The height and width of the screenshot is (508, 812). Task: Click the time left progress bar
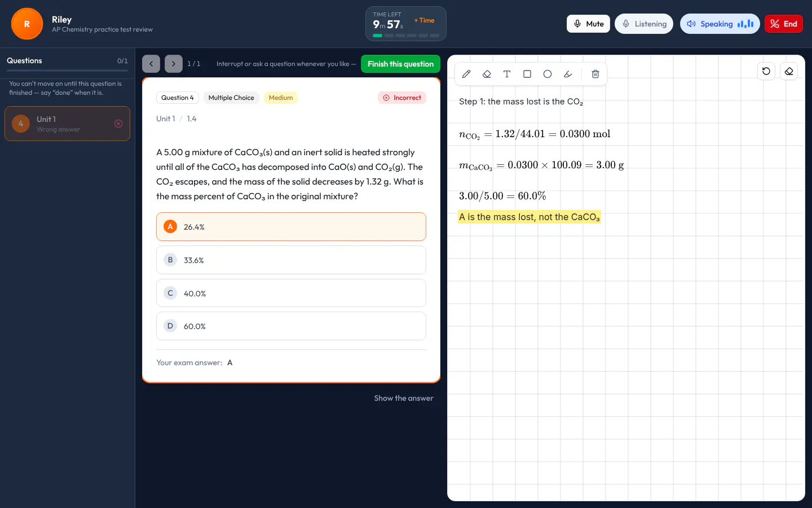click(406, 36)
